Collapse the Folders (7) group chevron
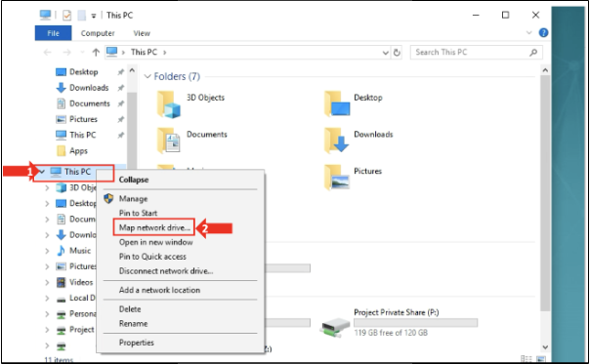The image size is (590, 364). 147,76
